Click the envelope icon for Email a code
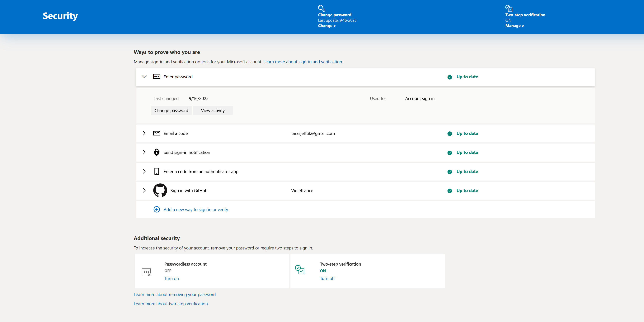 [x=157, y=133]
